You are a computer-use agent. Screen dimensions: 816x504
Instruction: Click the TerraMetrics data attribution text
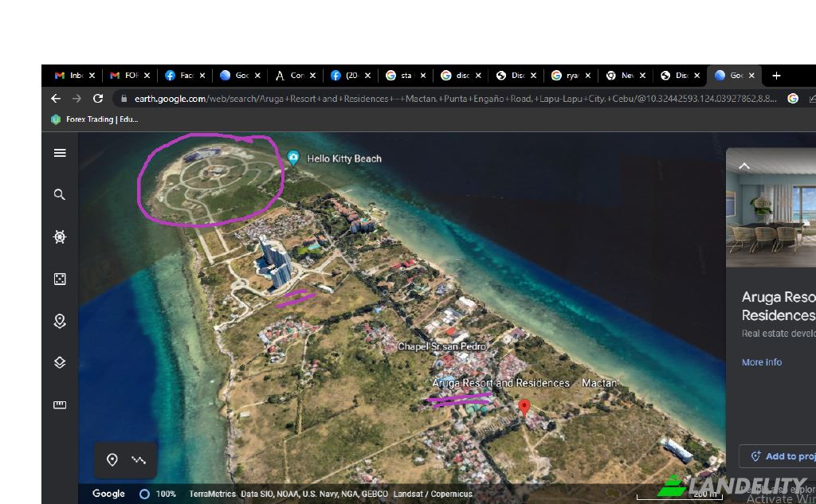(x=212, y=494)
